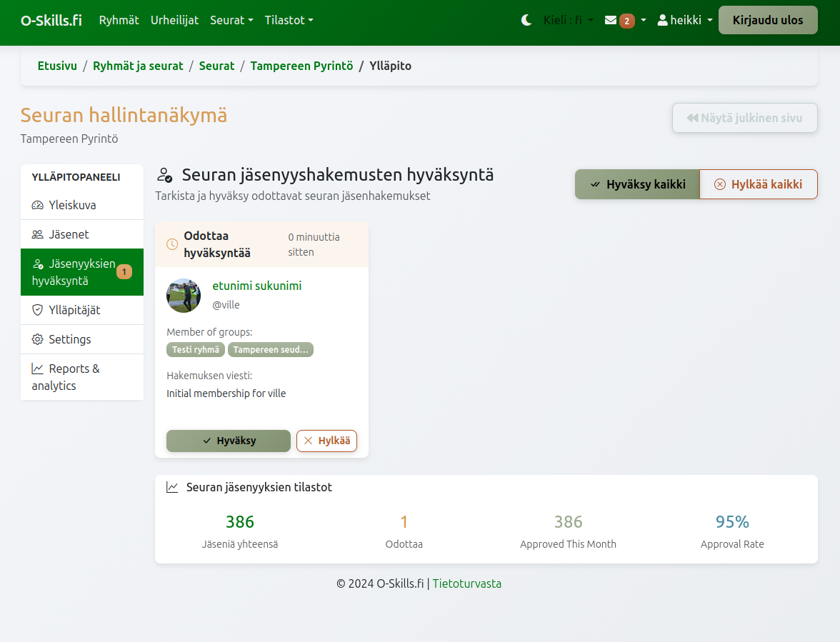This screenshot has width=840, height=642.
Task: Open Settings using the gear icon
Action: click(x=37, y=339)
